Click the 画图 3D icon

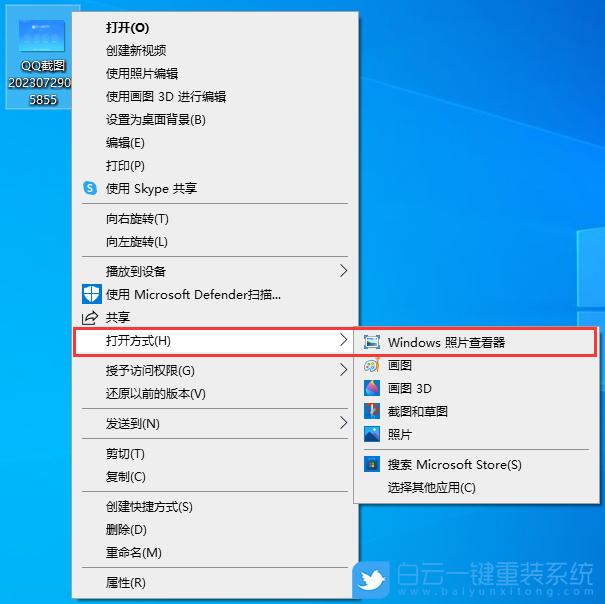(372, 388)
